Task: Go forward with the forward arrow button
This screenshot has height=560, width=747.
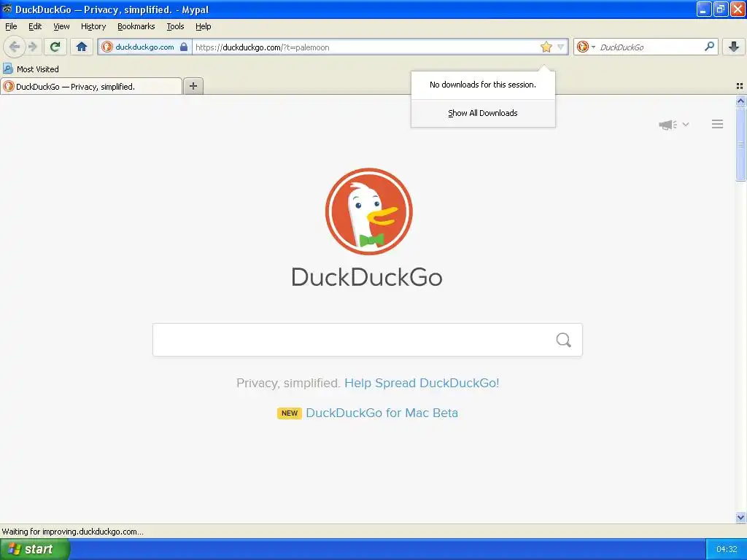Action: click(33, 47)
